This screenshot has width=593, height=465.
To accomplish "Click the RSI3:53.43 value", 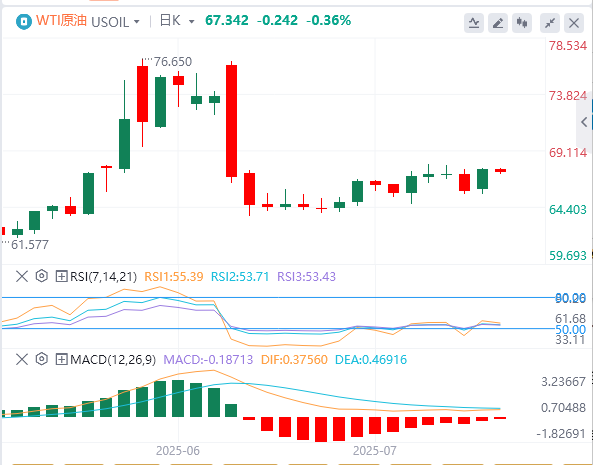I will pos(306,277).
